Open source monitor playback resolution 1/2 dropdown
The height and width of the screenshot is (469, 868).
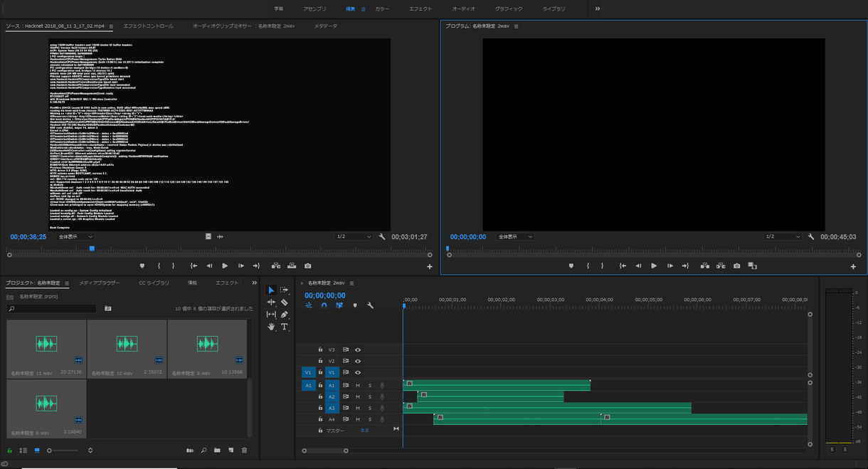click(x=354, y=237)
